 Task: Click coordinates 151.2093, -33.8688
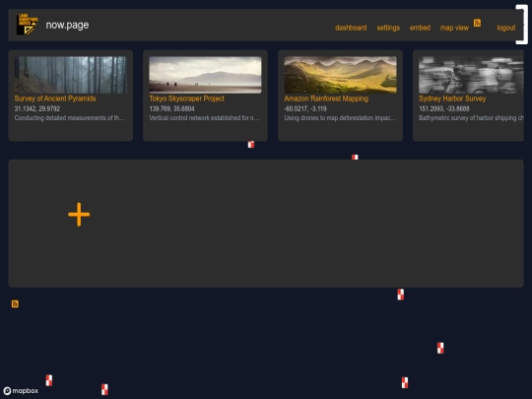pos(444,108)
